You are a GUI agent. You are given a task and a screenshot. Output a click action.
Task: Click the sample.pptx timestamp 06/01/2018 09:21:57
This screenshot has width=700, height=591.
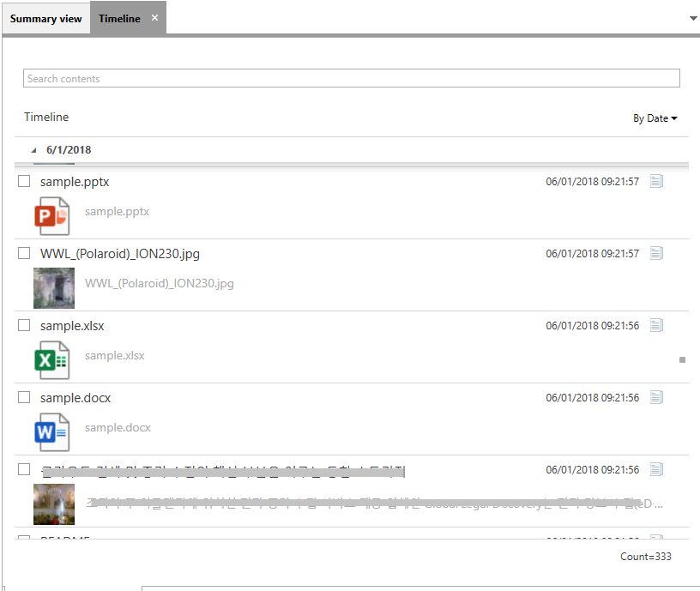coord(593,182)
